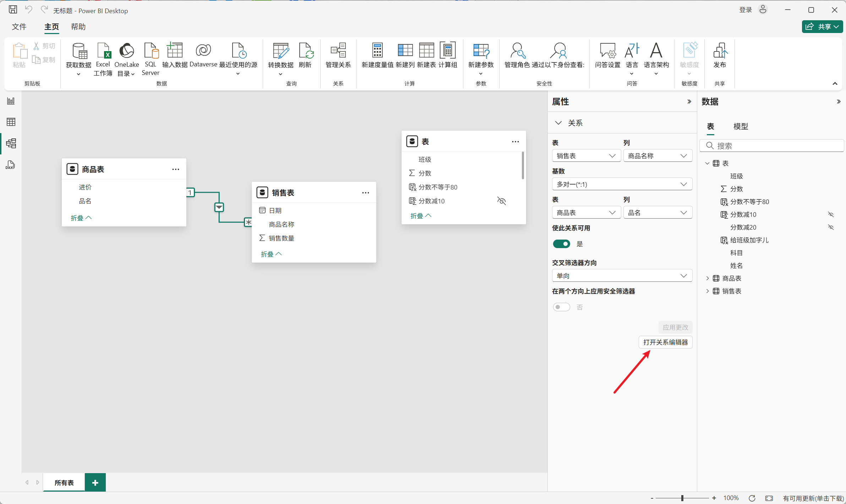846x504 pixels.
Task: Toggle visibility of 分数减10 in data pane
Action: [x=831, y=214]
